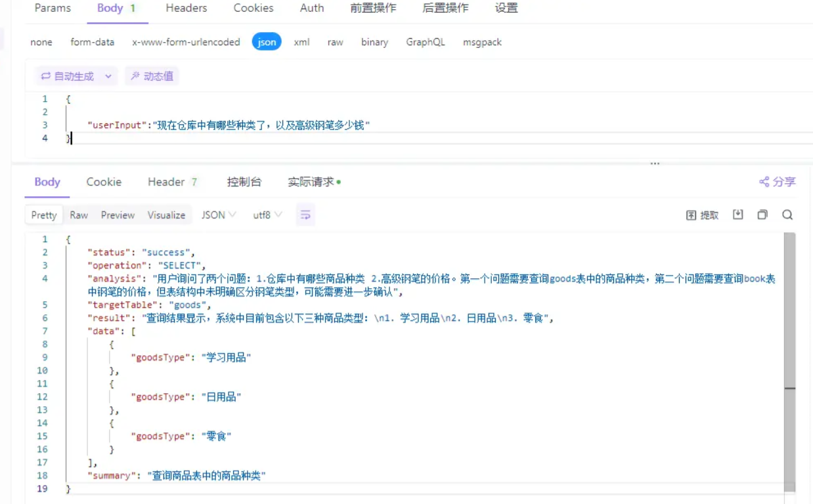Screen dimensions: 813x504
Task: Open the utf8 encoding dropdown
Action: [267, 215]
